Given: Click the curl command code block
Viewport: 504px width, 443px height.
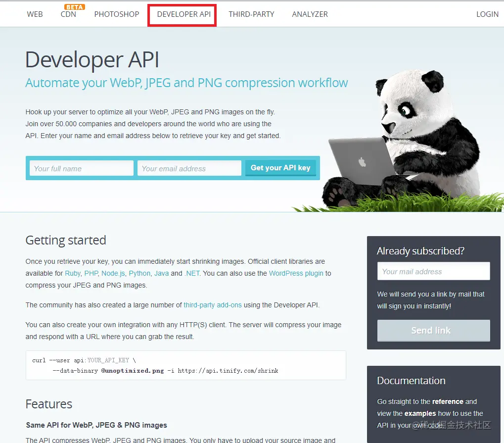Looking at the screenshot, I should coord(186,365).
